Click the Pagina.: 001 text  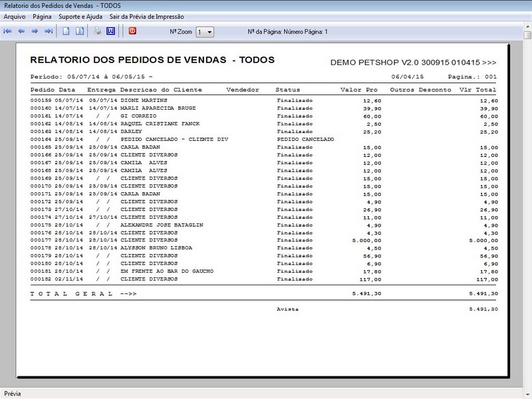coord(472,76)
